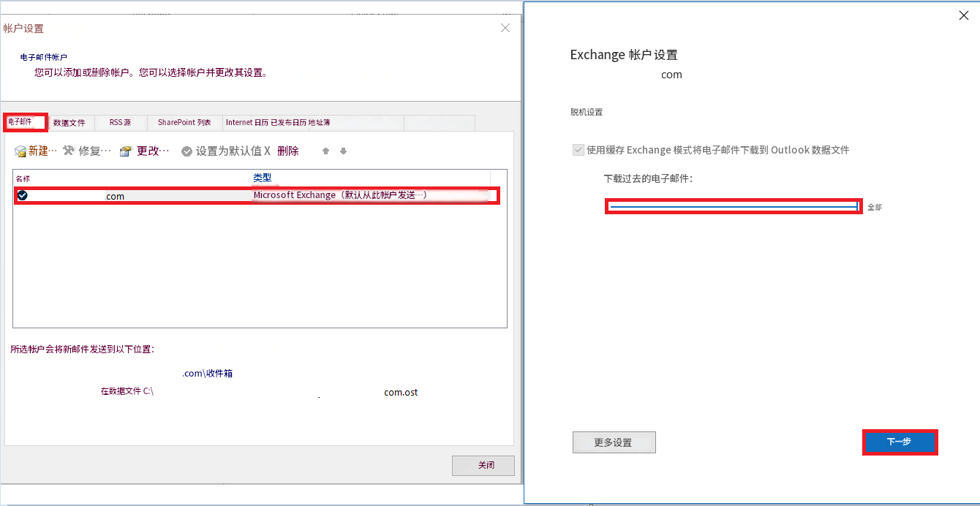Click the Set as default checkmark icon
980x506 pixels.
coord(187,151)
